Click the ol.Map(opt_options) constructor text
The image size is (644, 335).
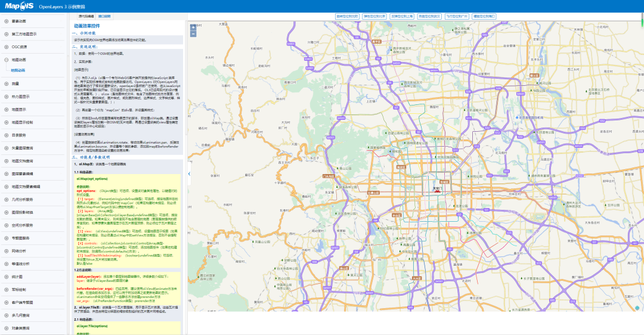pos(92,179)
